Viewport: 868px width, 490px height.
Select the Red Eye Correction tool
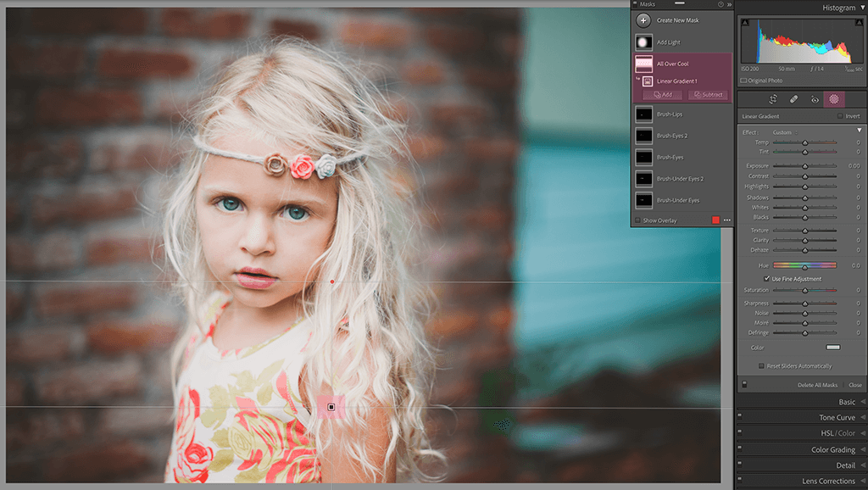814,99
